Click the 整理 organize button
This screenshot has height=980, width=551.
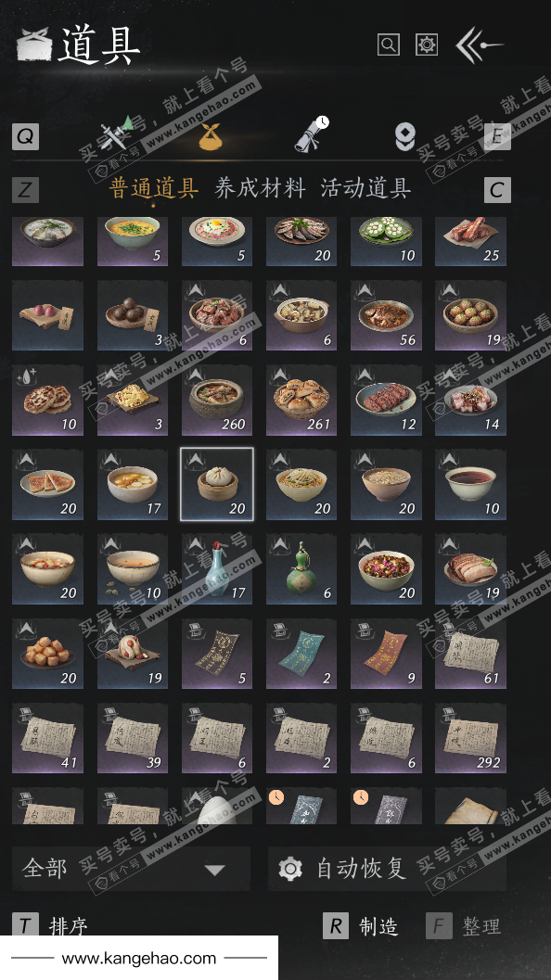(464, 925)
